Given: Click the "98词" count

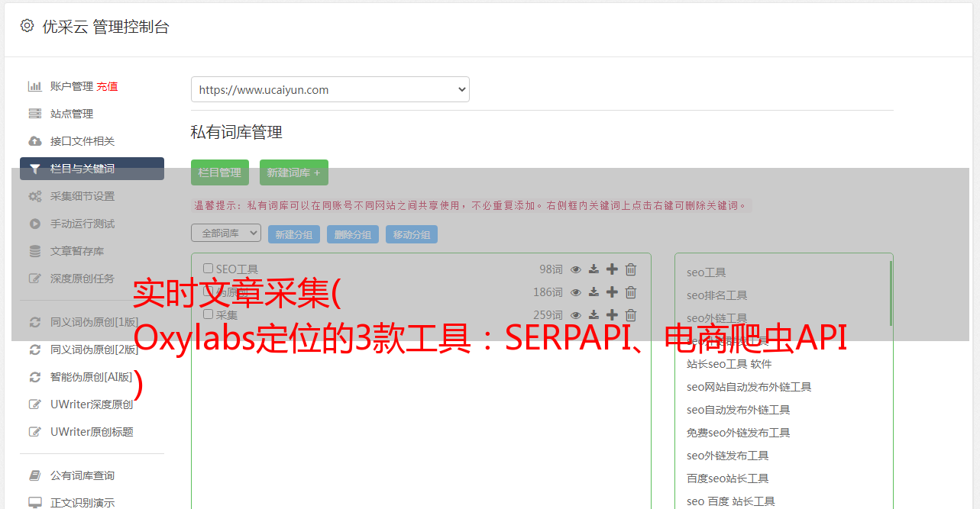Looking at the screenshot, I should [x=551, y=269].
